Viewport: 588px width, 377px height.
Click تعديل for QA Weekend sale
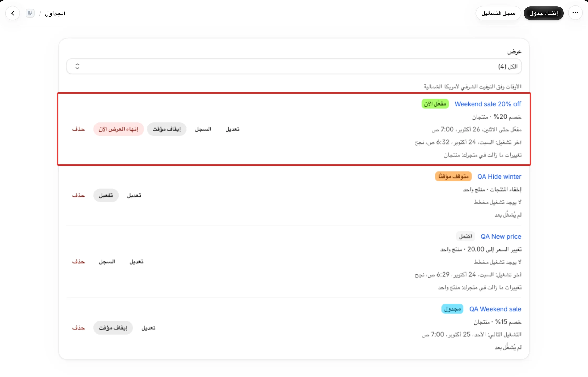pyautogui.click(x=148, y=328)
